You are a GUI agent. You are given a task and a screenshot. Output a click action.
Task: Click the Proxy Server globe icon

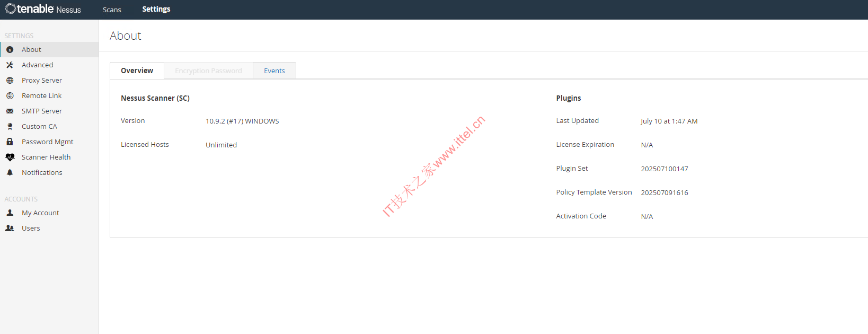click(10, 80)
